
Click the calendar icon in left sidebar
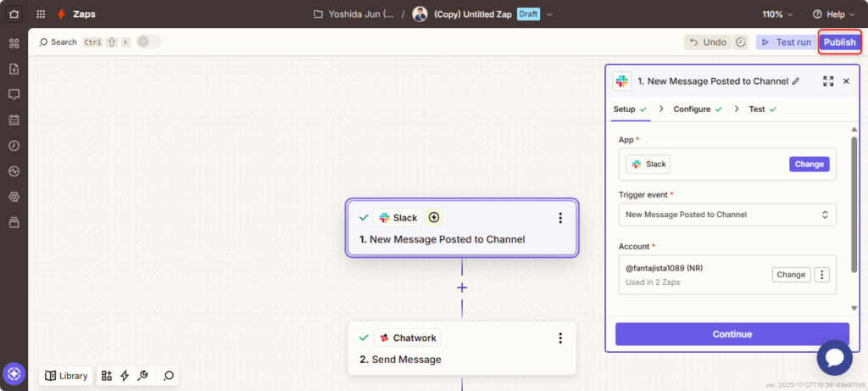(x=14, y=120)
